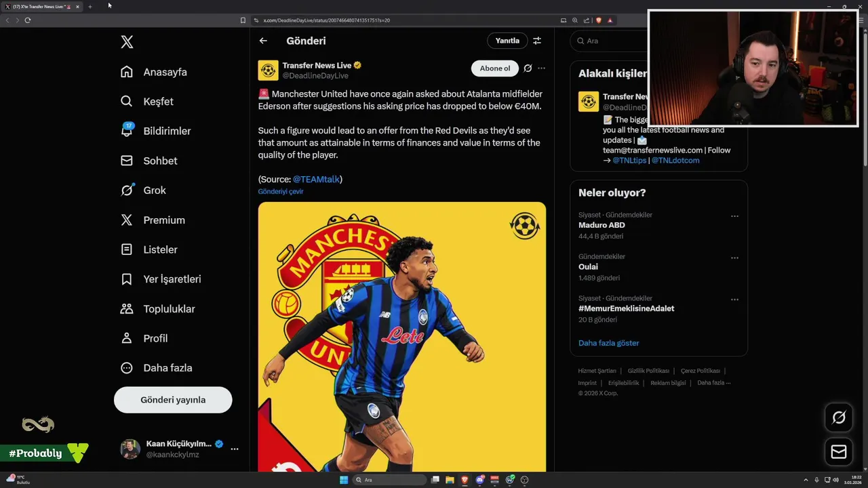Image resolution: width=868 pixels, height=488 pixels.
Task: Reload the page in browser toolbar
Action: tap(28, 20)
